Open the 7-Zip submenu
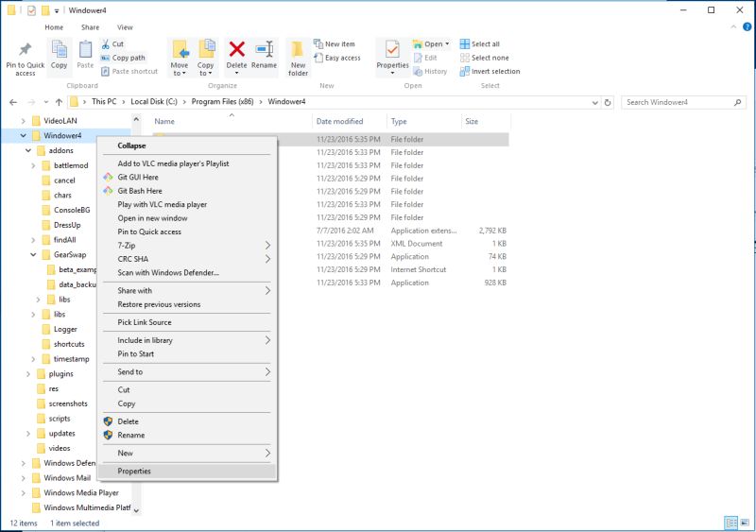The width and height of the screenshot is (756, 532). 187,246
